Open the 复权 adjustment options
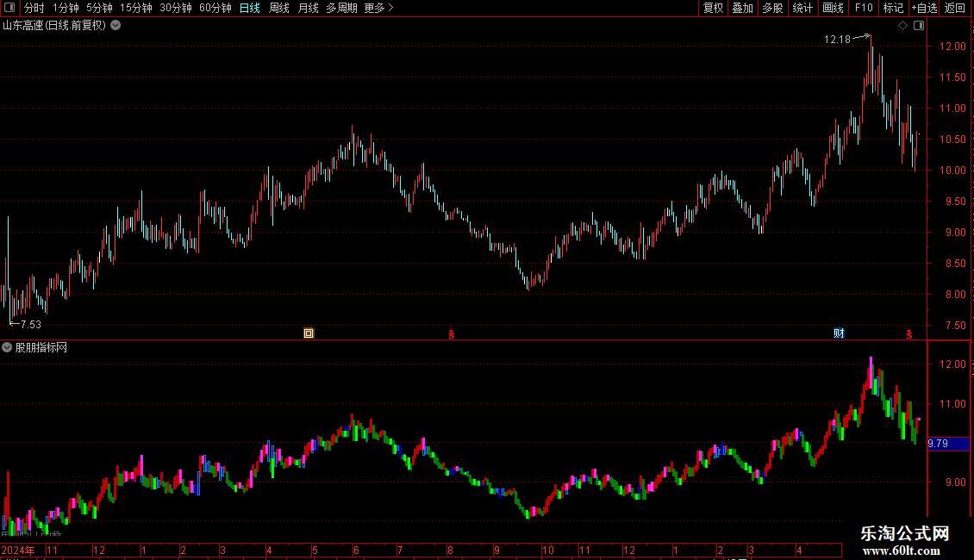This screenshot has width=974, height=560. (x=713, y=8)
